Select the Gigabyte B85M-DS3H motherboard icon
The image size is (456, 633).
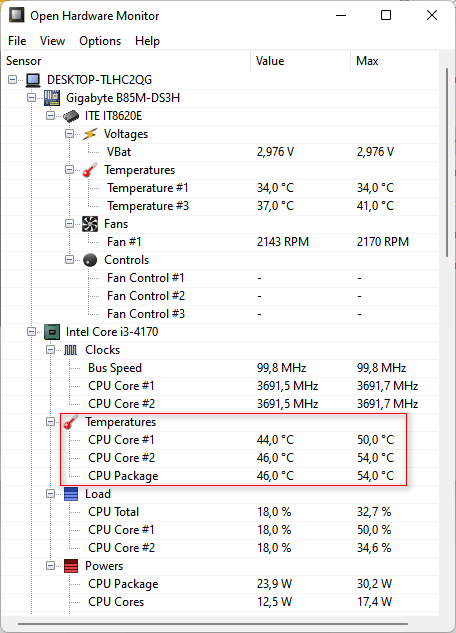pos(52,98)
